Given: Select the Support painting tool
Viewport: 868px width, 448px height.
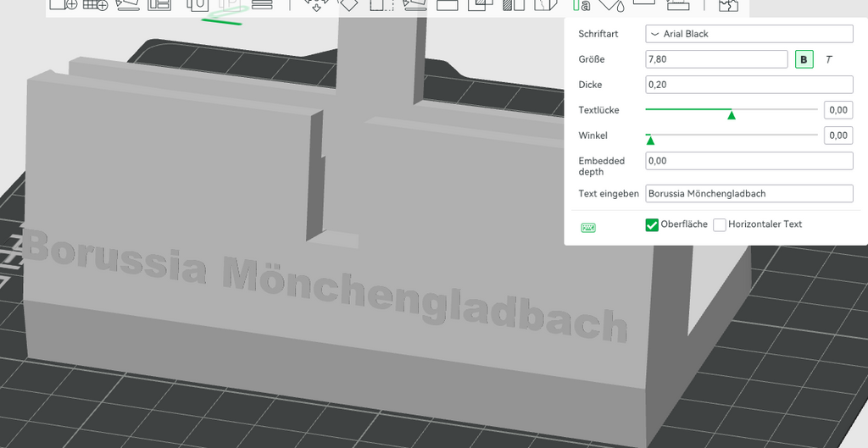Looking at the screenshot, I should pos(513,5).
